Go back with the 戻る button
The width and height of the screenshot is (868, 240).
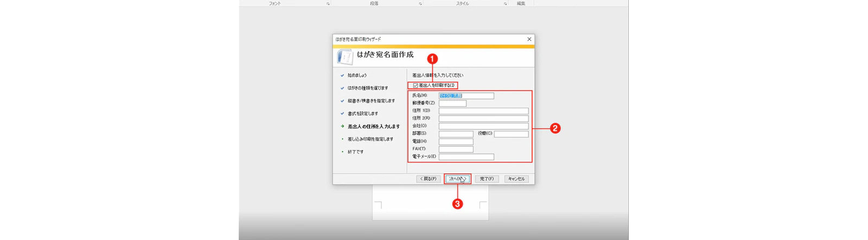click(x=428, y=179)
